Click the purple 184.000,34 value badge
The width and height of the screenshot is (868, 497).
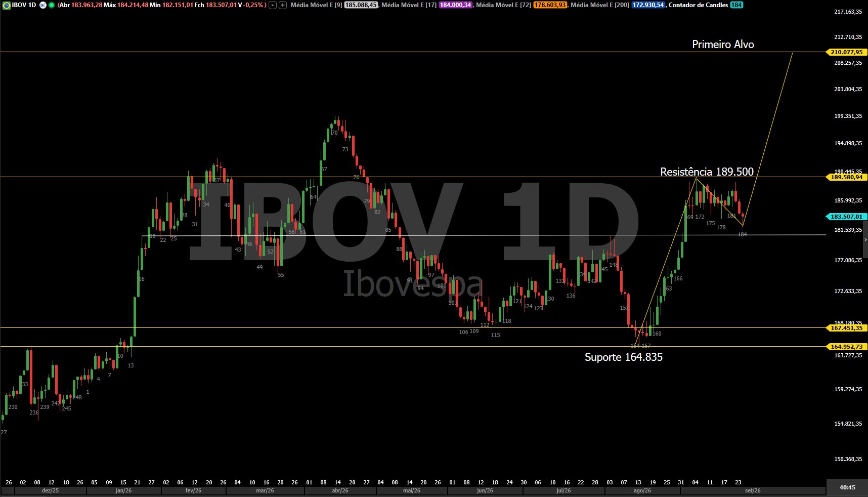point(456,5)
